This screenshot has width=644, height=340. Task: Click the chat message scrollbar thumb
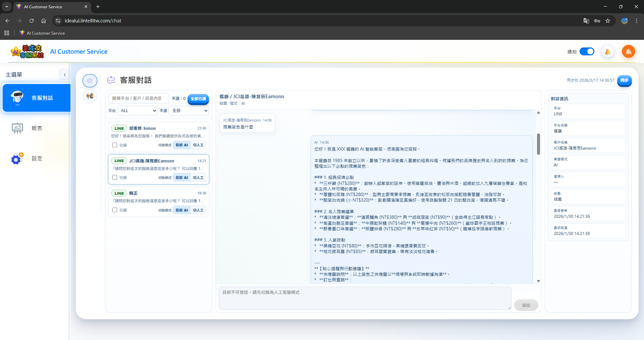(538, 144)
